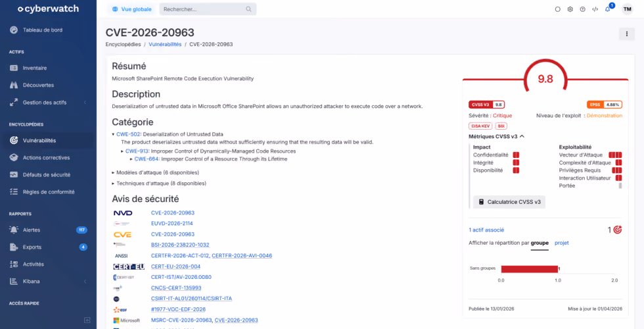Click the Activités icon

(x=14, y=265)
